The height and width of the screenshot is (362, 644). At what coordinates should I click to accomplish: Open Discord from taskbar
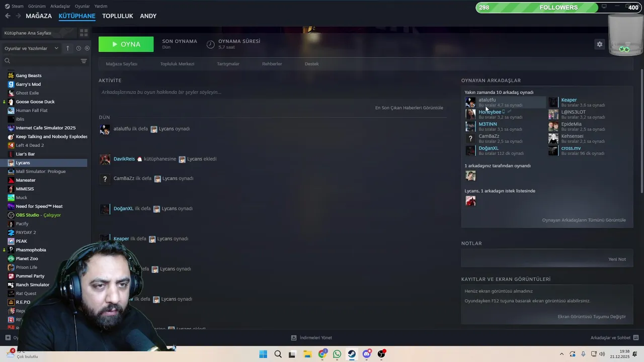(x=367, y=354)
